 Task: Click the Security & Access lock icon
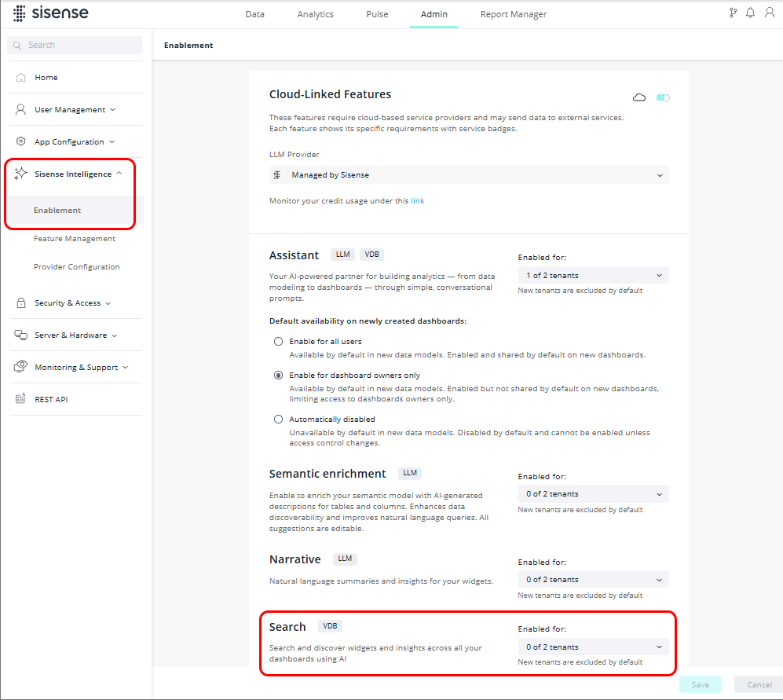pyautogui.click(x=20, y=302)
